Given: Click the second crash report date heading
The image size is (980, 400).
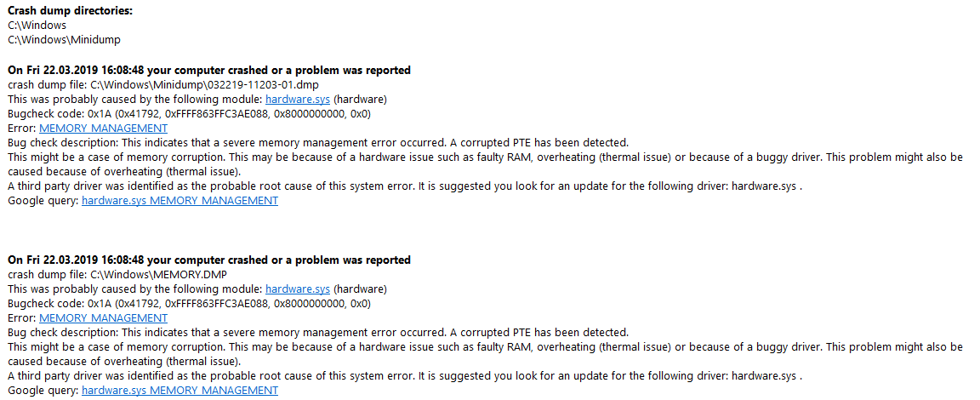Looking at the screenshot, I should point(208,260).
